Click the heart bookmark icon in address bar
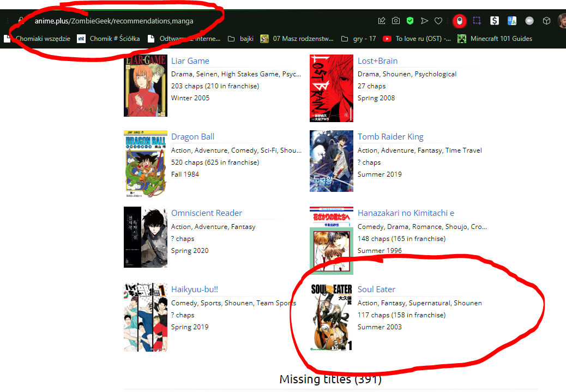This screenshot has height=392, width=566. pos(438,21)
